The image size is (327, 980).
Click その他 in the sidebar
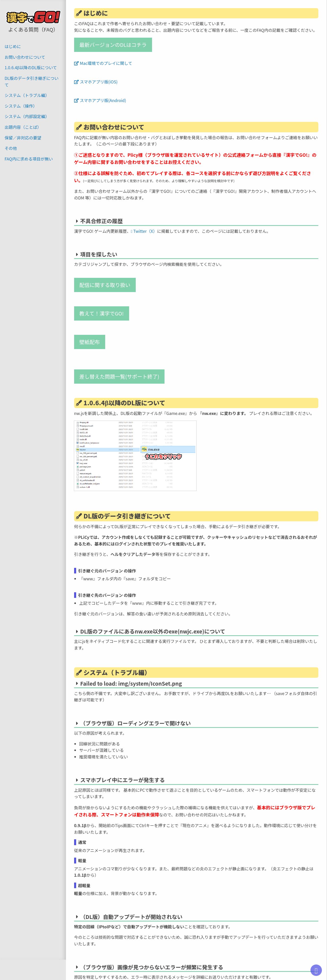click(11, 148)
